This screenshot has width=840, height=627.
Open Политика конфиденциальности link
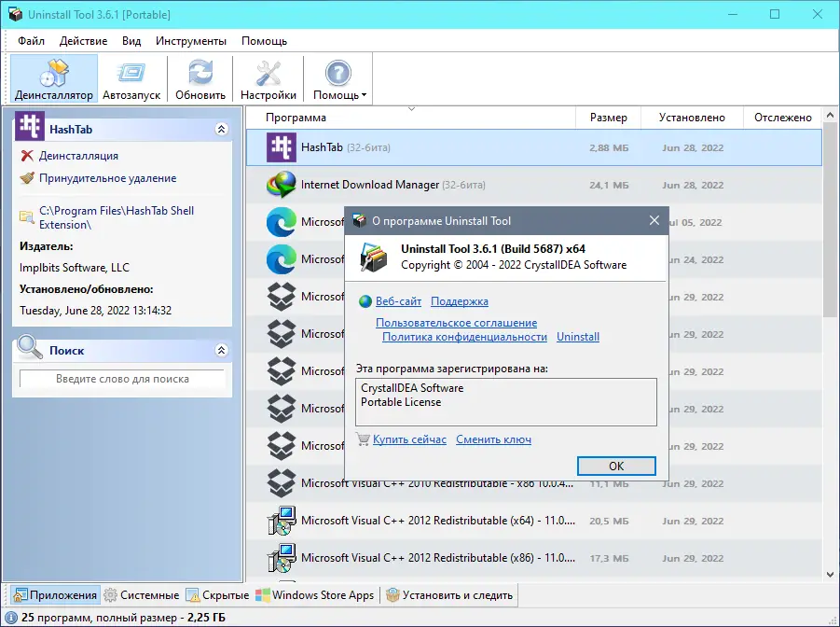click(464, 337)
